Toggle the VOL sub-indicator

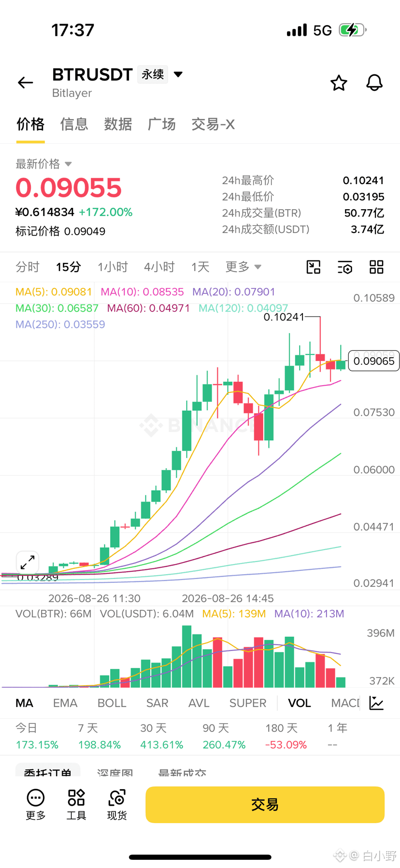click(299, 703)
